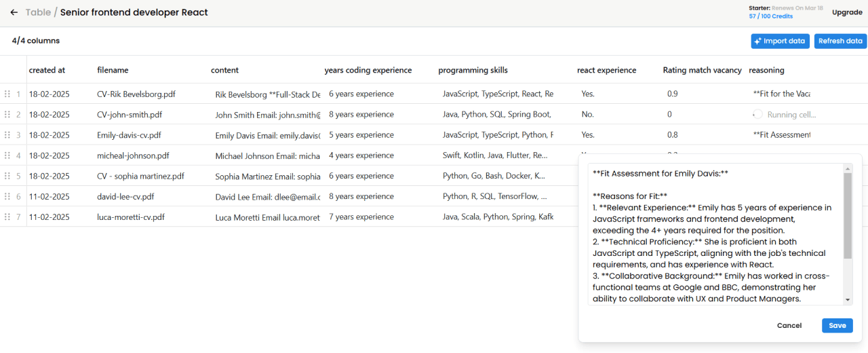Select the drag handle for row 5
Screen dimensions: 868x353
(7, 176)
